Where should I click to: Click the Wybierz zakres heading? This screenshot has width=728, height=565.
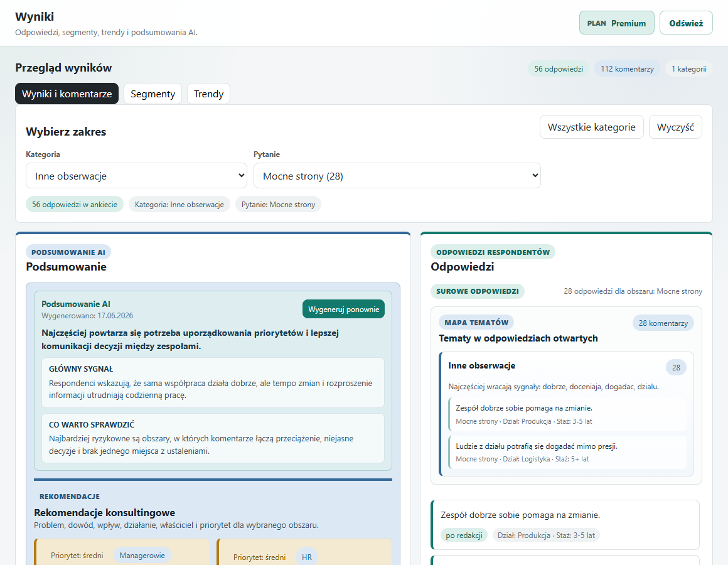pyautogui.click(x=66, y=132)
